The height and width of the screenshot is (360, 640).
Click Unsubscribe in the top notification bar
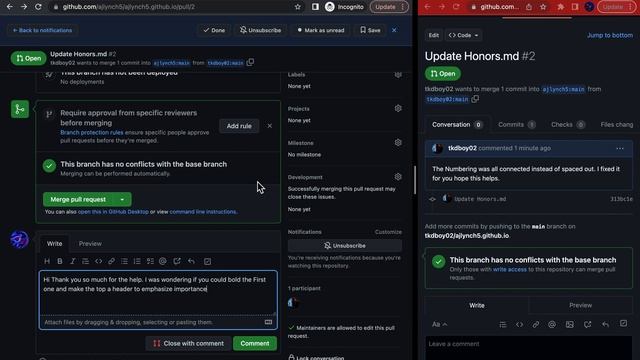click(260, 30)
